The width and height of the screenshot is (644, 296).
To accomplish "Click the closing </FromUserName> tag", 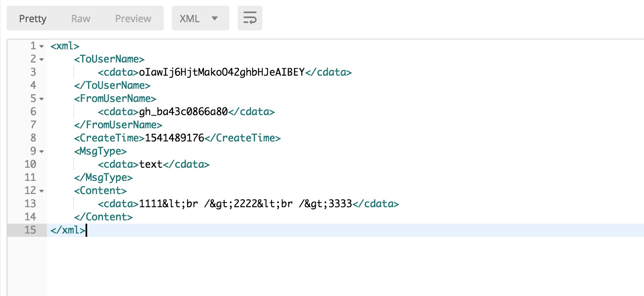I will point(118,125).
